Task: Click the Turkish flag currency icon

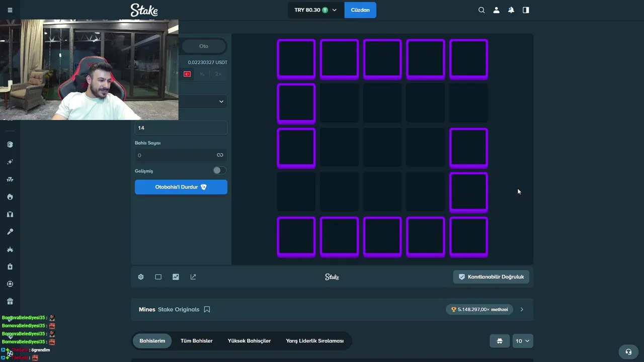Action: point(187,74)
